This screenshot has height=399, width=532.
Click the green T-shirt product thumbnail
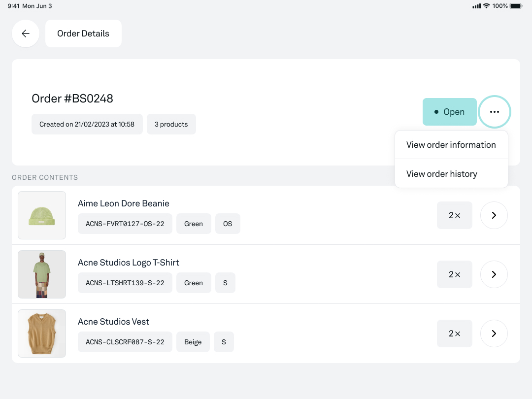tap(42, 274)
